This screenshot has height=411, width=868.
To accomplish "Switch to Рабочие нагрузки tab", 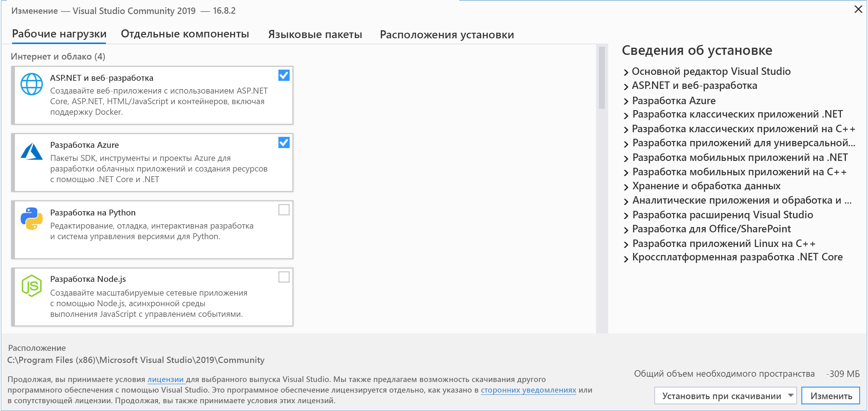I will (x=59, y=34).
